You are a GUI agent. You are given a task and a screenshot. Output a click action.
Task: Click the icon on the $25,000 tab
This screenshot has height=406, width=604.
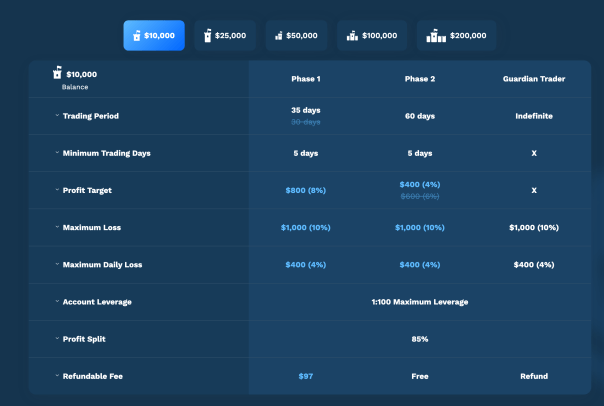click(x=207, y=36)
